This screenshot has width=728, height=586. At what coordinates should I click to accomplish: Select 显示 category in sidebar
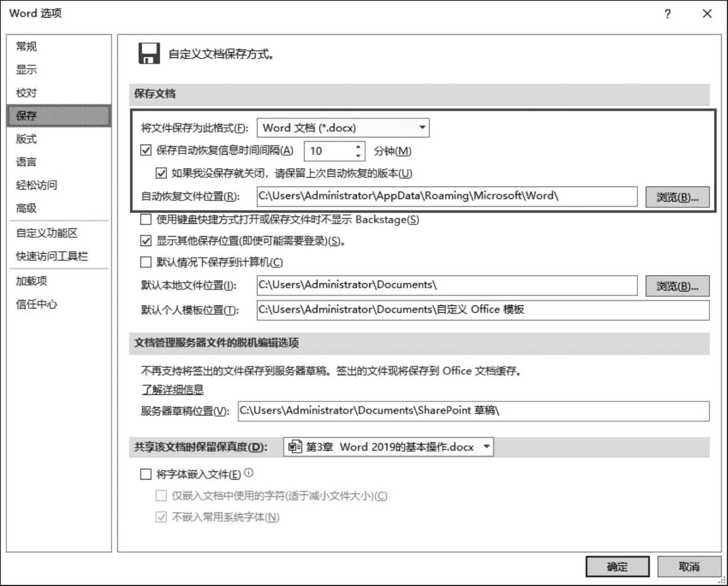click(x=59, y=70)
